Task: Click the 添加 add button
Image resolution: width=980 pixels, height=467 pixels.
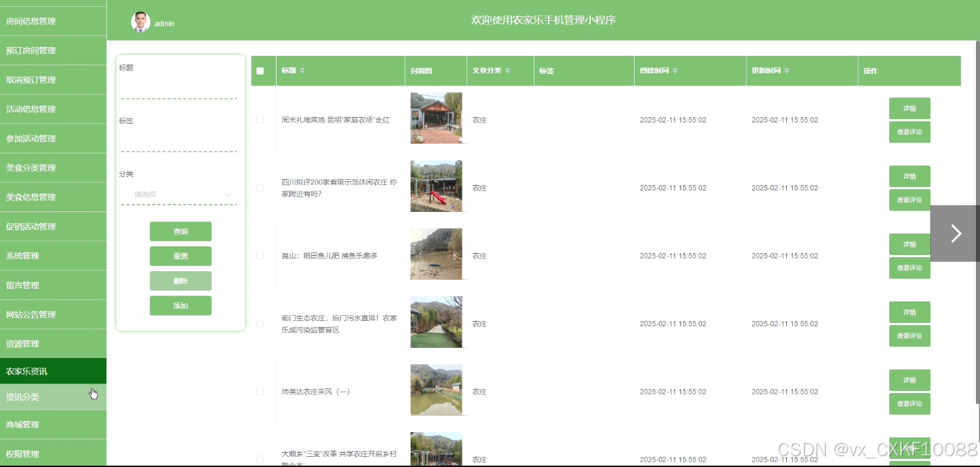Action: point(180,306)
